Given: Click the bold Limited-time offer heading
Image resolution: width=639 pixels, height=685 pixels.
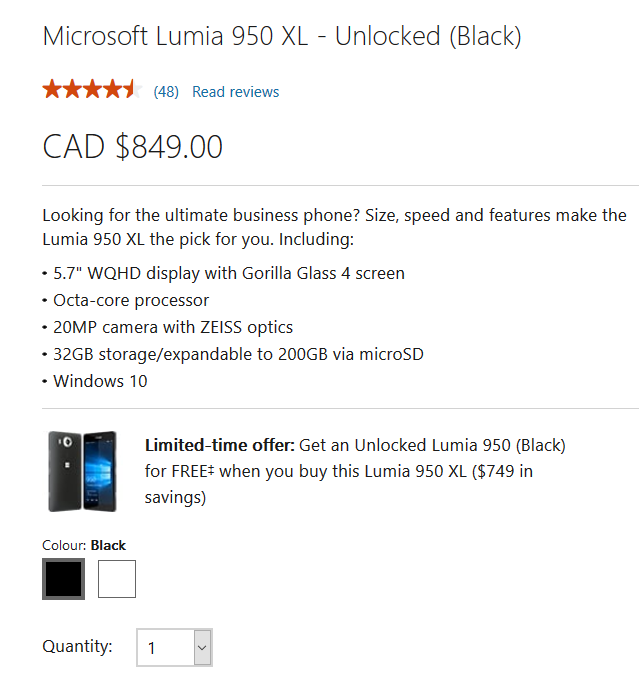Looking at the screenshot, I should [220, 445].
